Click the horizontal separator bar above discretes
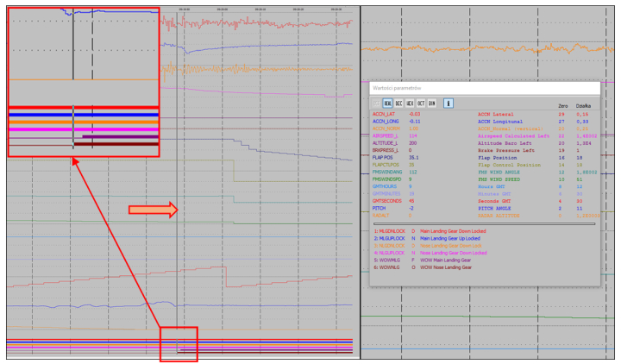This screenshot has width=621, height=364. (484, 223)
